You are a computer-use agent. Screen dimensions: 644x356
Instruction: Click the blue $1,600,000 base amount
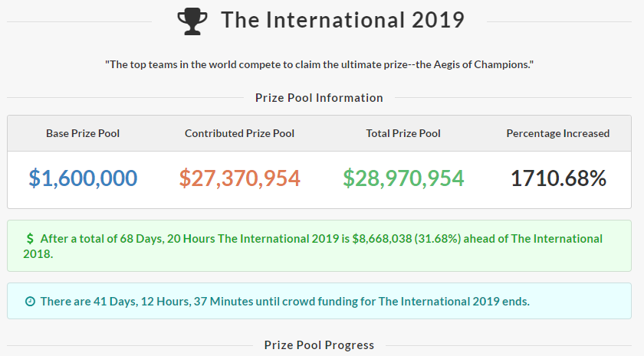coord(83,178)
